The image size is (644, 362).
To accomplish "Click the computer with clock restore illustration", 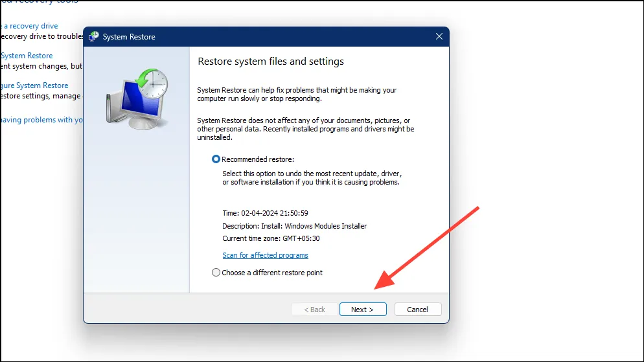I will 137,99.
